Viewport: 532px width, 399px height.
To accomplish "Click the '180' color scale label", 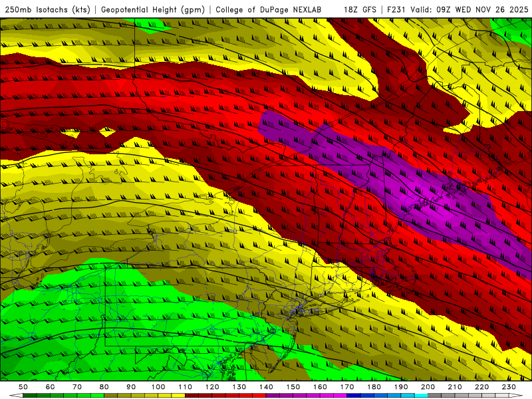I will 374,387.
